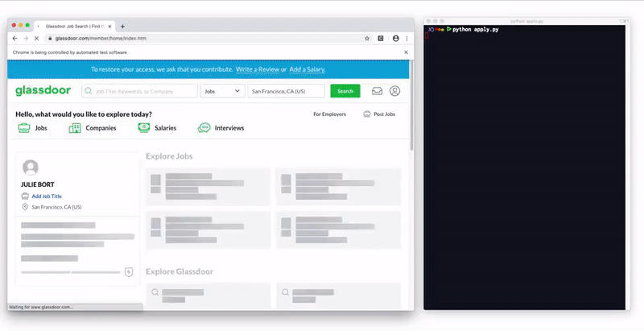Viewport: 644px width, 331px height.
Task: Stop the page loading in Chrome
Action: coord(36,38)
